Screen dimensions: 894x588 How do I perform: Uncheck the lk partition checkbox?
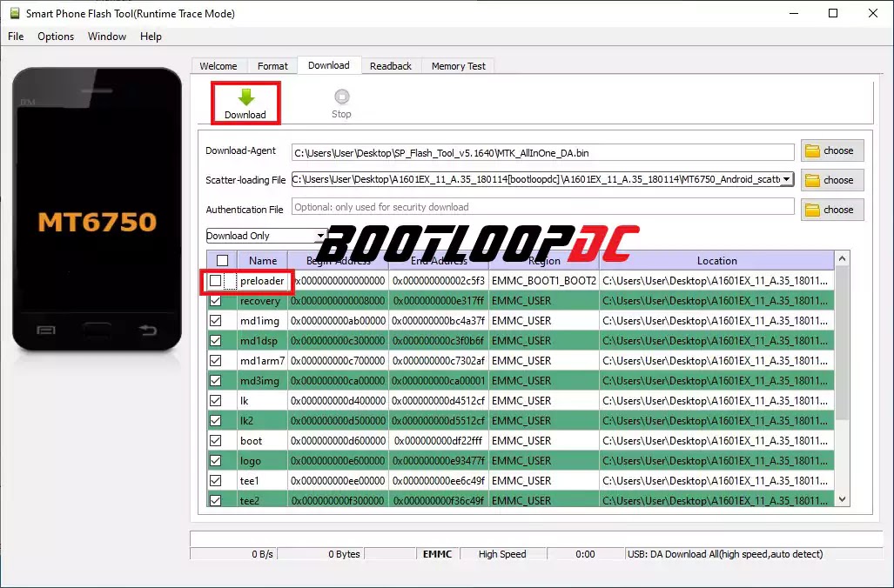coord(216,400)
